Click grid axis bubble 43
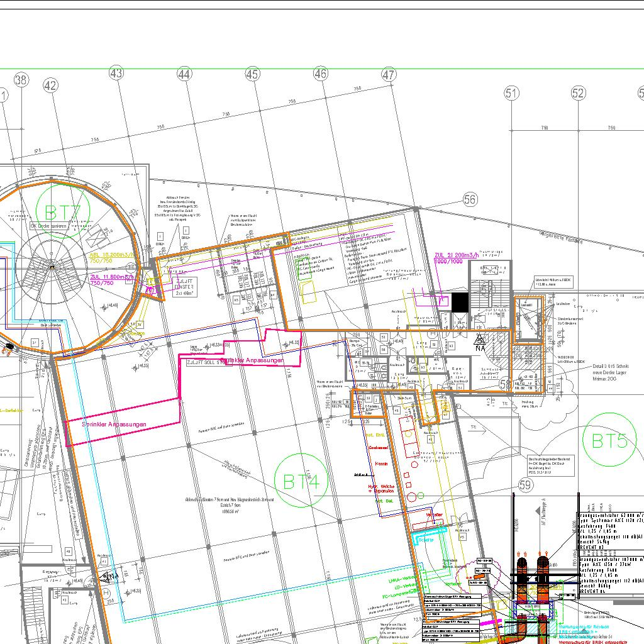The height and width of the screenshot is (644, 644). (x=115, y=73)
